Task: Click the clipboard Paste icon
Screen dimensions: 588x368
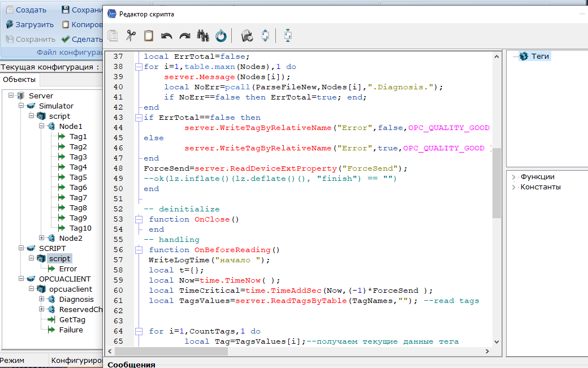Action: point(149,36)
